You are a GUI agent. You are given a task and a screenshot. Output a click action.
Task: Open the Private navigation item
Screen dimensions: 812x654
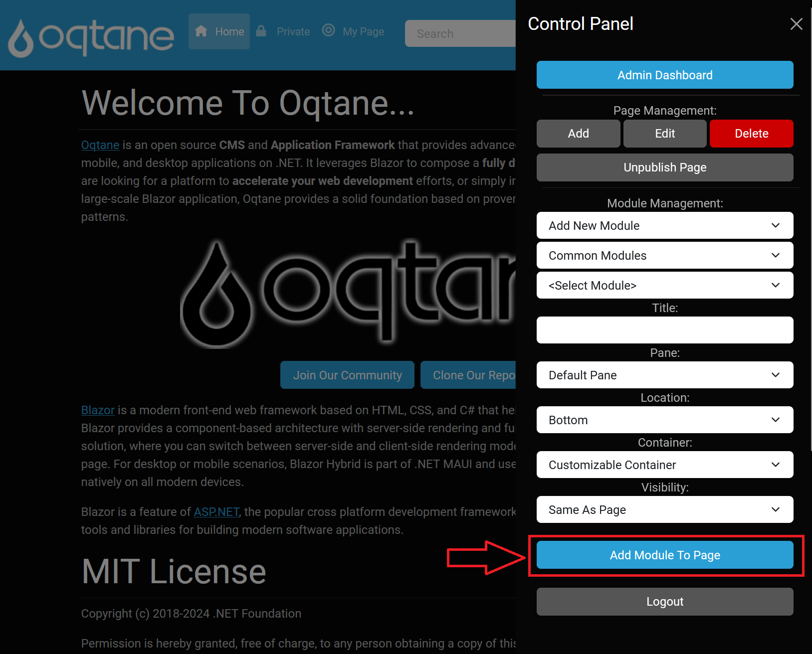pos(283,31)
